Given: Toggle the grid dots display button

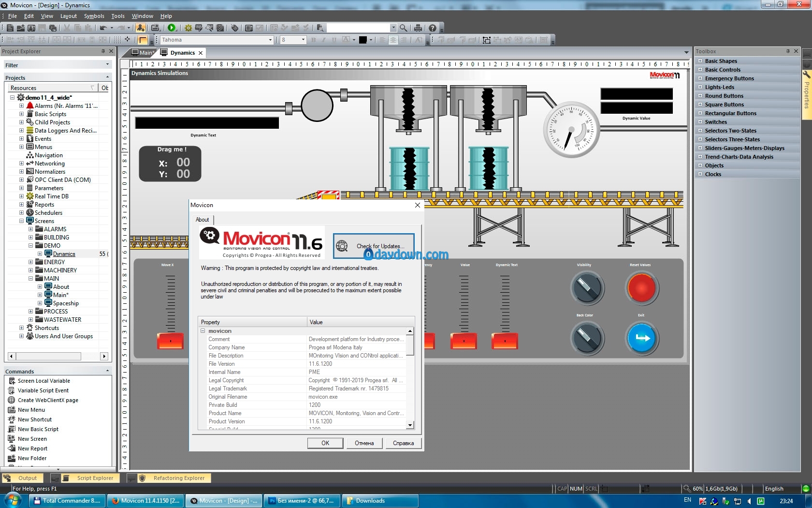Looking at the screenshot, I should (117, 40).
